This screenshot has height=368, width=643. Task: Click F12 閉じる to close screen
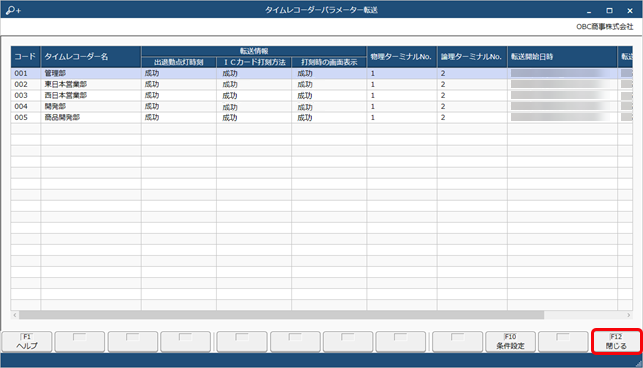[x=616, y=342]
